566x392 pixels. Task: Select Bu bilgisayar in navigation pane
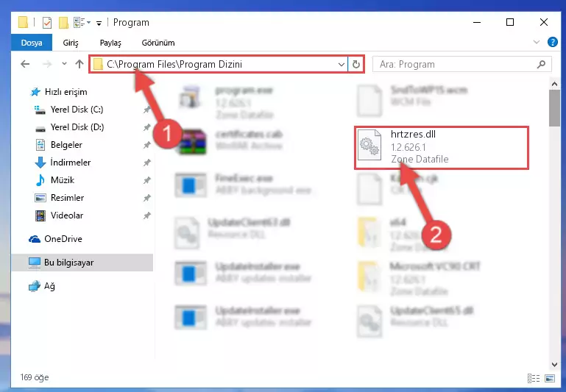pyautogui.click(x=82, y=262)
